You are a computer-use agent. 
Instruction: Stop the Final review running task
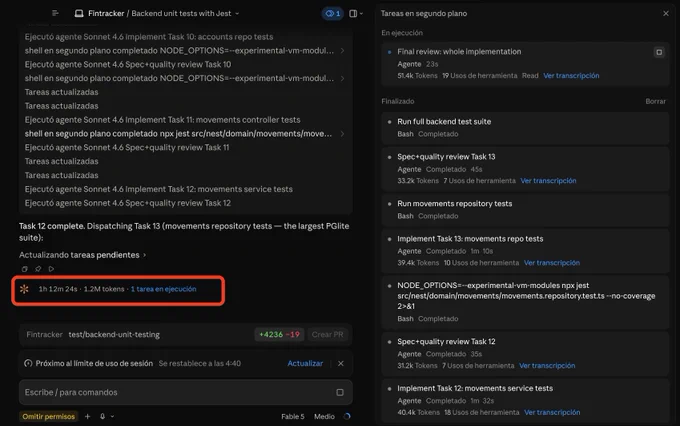659,52
